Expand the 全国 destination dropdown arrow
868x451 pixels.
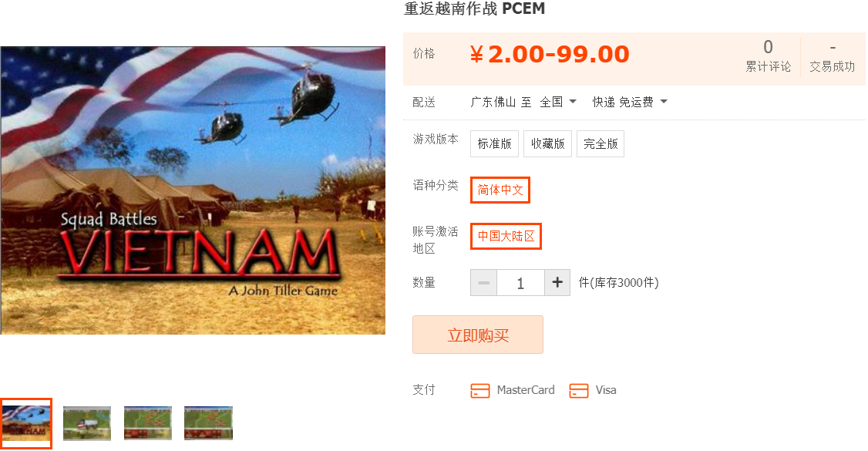[x=573, y=102]
